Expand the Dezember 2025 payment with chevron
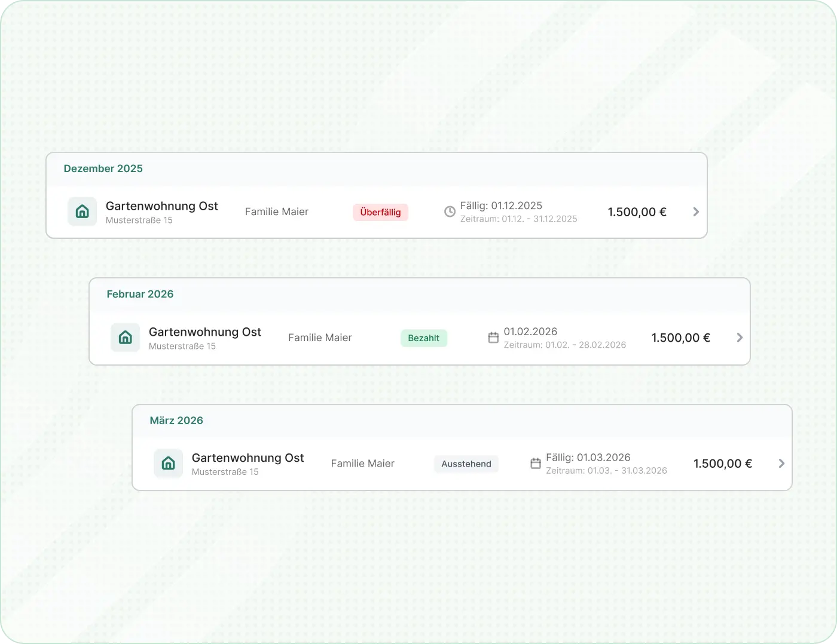 click(695, 211)
